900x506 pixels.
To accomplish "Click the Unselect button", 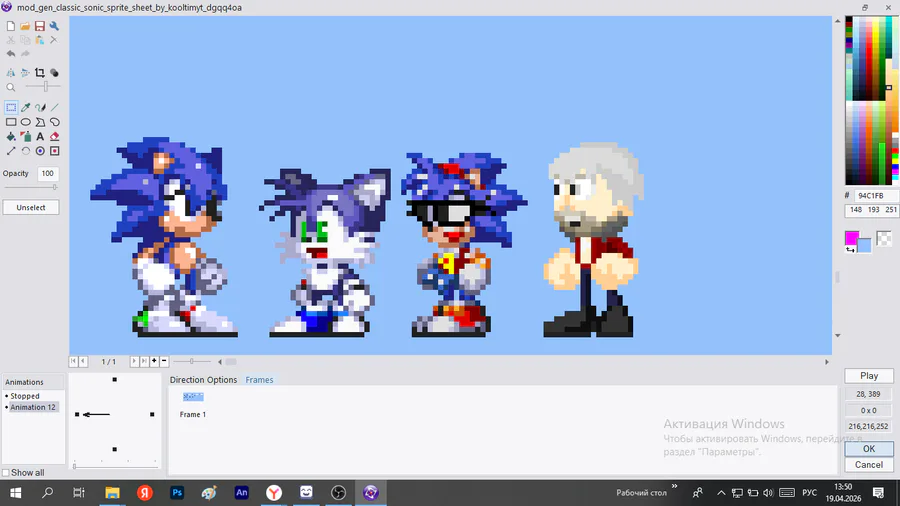I will pyautogui.click(x=31, y=208).
